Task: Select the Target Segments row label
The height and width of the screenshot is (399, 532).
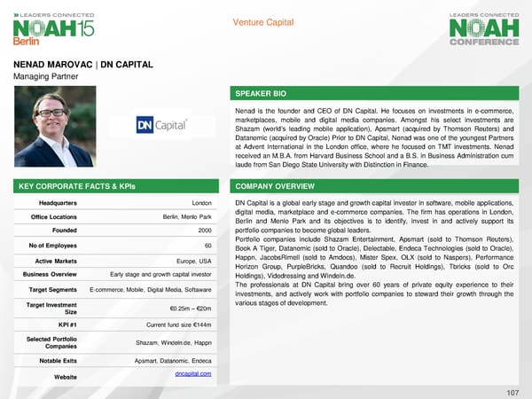Action: (54, 290)
